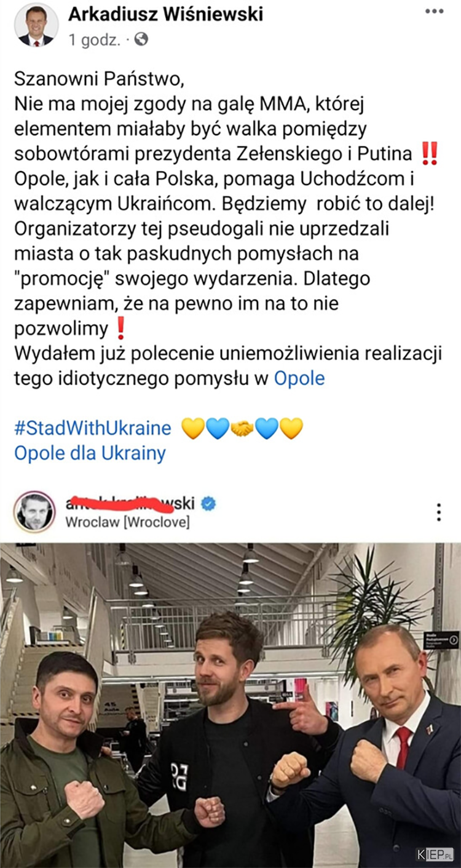Open the post options three-dot menu
The image size is (461, 868).
point(434,11)
